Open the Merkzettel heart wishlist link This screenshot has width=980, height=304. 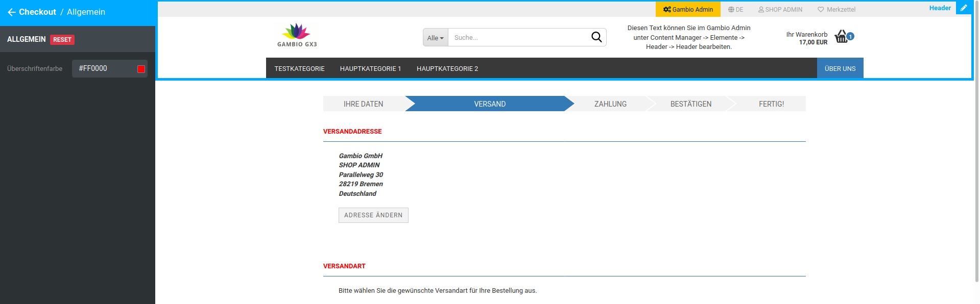click(836, 10)
